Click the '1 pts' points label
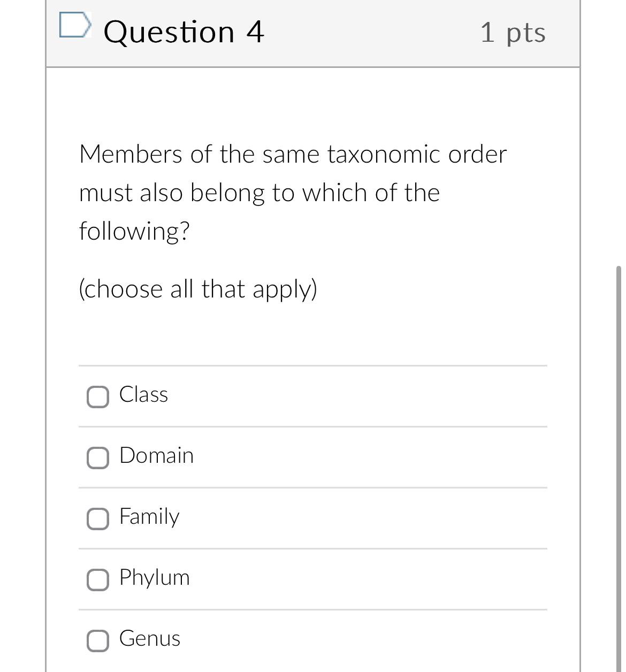The width and height of the screenshot is (626, 672). coord(513,32)
